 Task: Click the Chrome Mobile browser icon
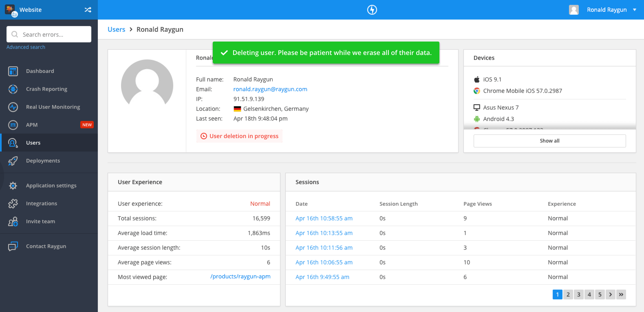coord(476,91)
